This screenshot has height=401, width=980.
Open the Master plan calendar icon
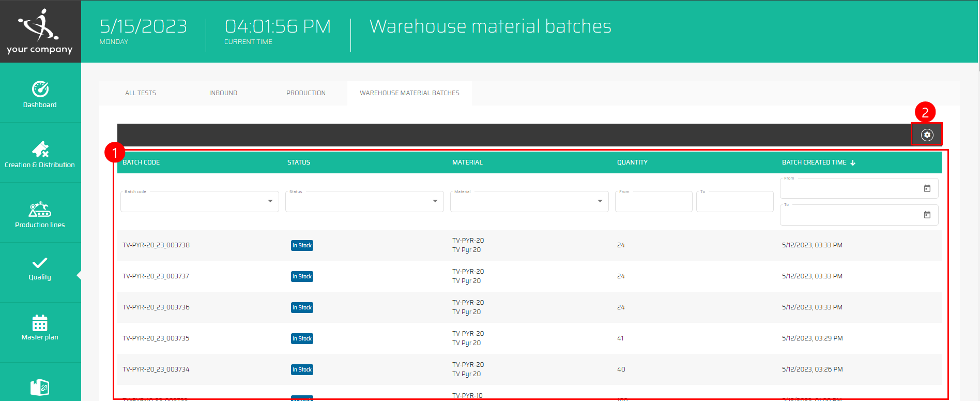[x=40, y=323]
